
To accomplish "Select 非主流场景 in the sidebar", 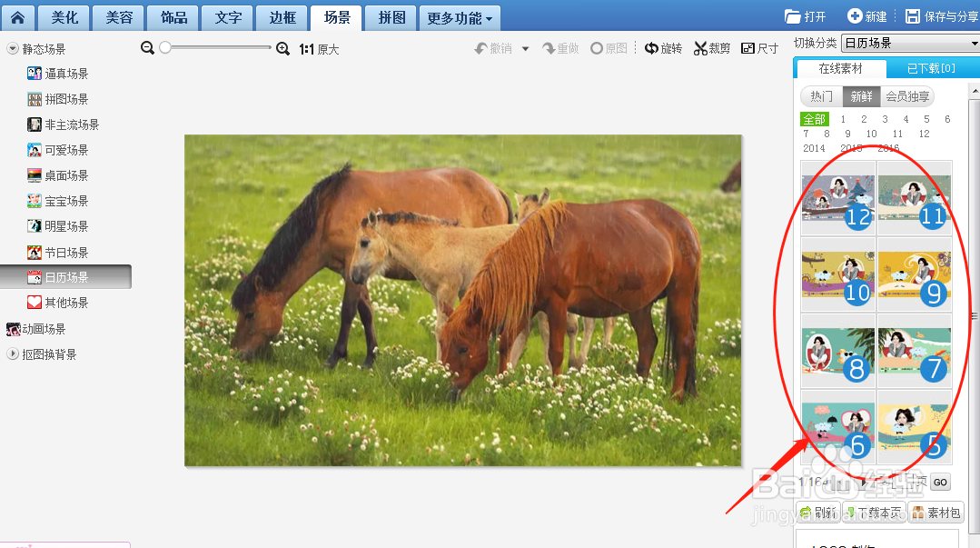I will pyautogui.click(x=64, y=125).
